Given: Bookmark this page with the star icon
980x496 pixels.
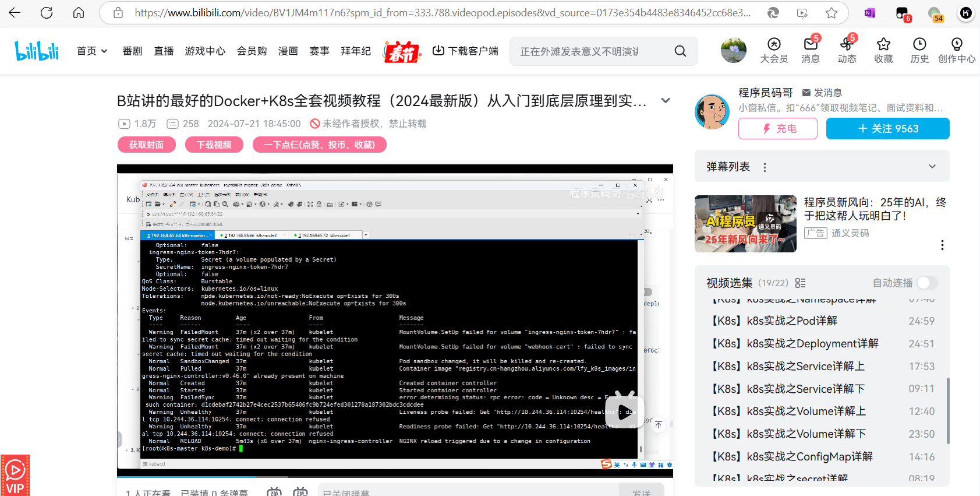Looking at the screenshot, I should [832, 12].
